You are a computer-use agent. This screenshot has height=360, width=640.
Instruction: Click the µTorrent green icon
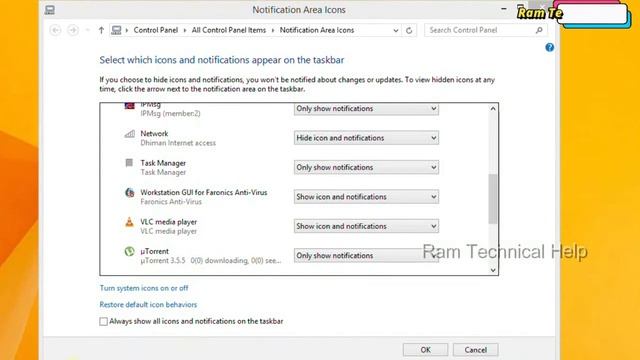pos(129,251)
